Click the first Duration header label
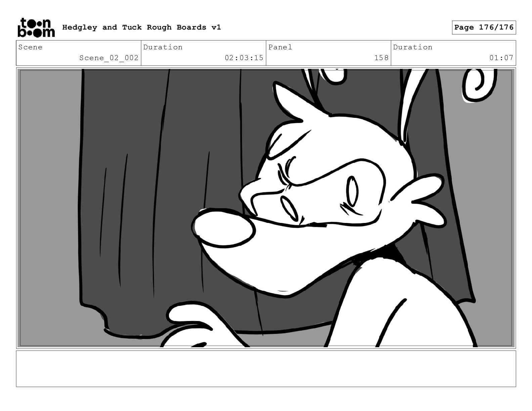Screen dimensions: 532x411 [163, 47]
